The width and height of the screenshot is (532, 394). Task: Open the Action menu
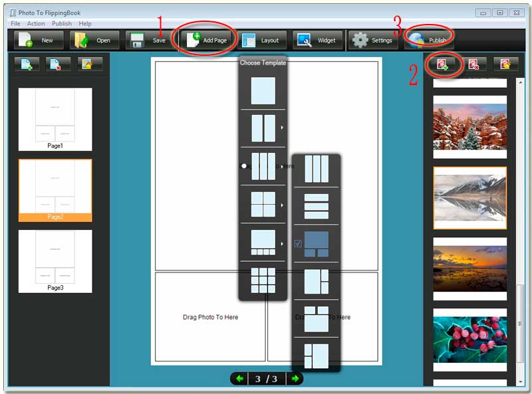(x=36, y=23)
